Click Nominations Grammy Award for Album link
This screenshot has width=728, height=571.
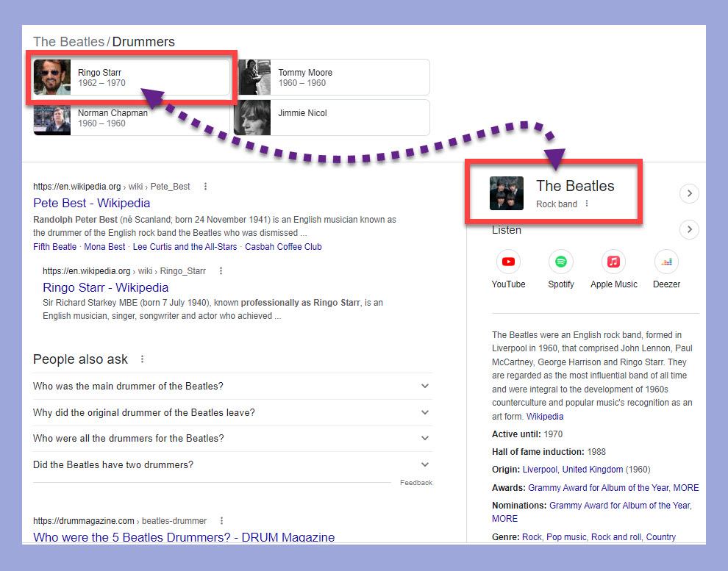point(620,506)
